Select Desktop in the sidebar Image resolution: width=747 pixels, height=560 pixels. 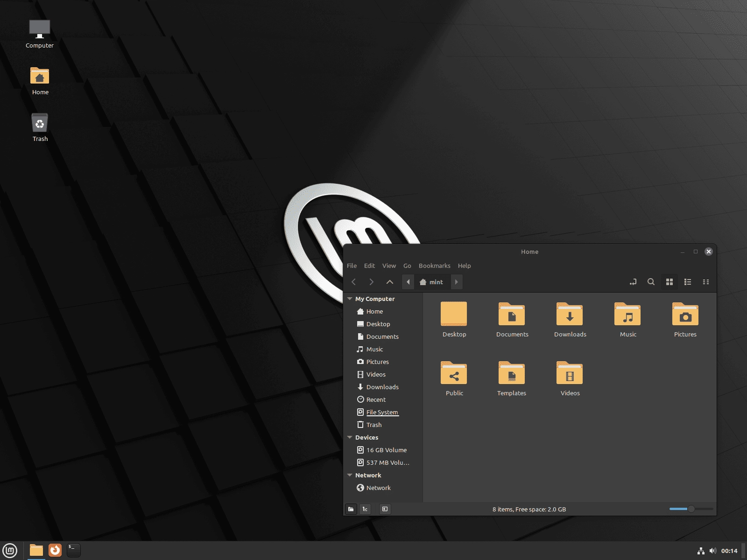384,324
